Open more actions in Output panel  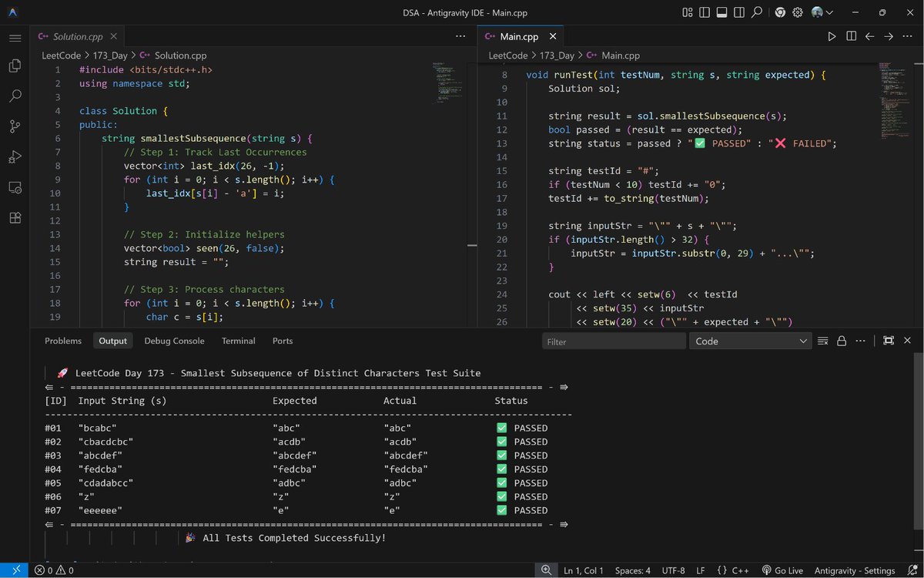(x=861, y=341)
